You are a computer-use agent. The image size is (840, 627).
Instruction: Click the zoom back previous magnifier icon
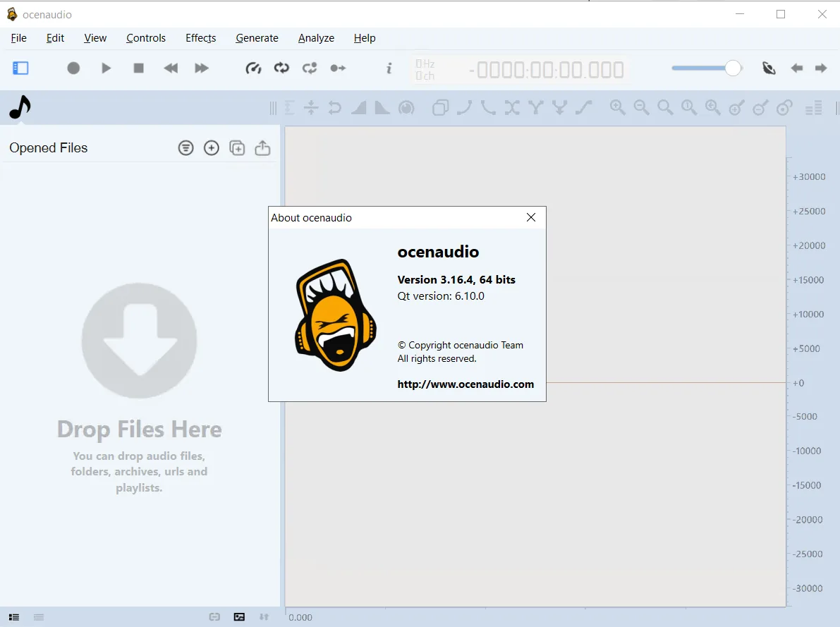coord(713,108)
